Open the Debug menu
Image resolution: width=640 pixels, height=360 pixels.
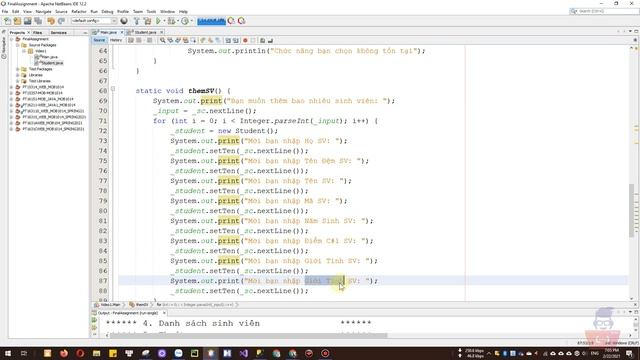(107, 11)
